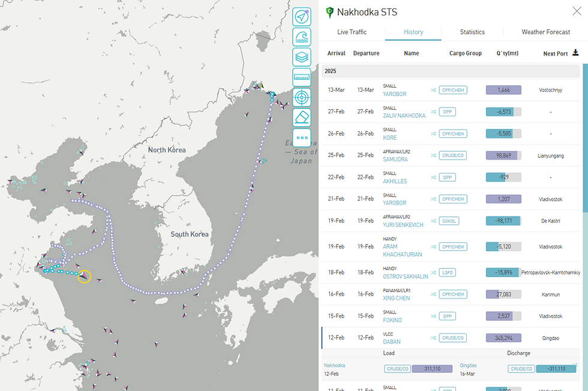Click the Cargo Group column header

(466, 53)
